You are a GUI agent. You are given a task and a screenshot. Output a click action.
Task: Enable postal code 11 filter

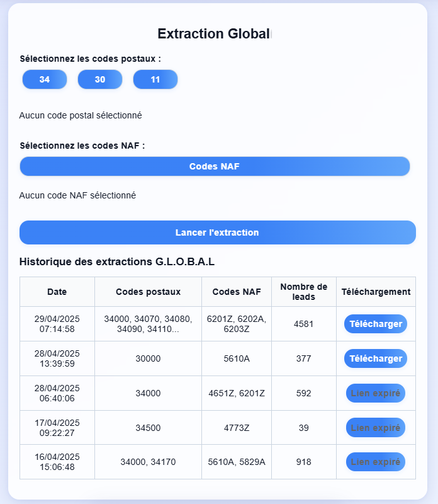pyautogui.click(x=155, y=79)
